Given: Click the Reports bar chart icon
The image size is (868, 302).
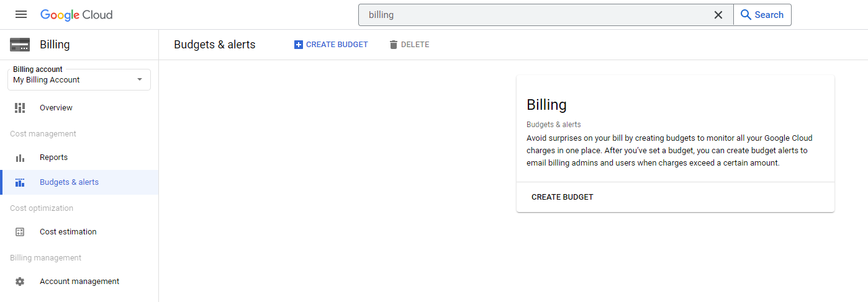Looking at the screenshot, I should click(x=20, y=158).
